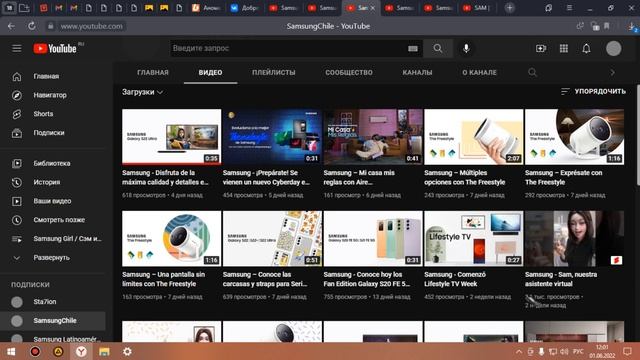Open a new browser tab with plus
Screen dimensions: 640x360
click(509, 8)
